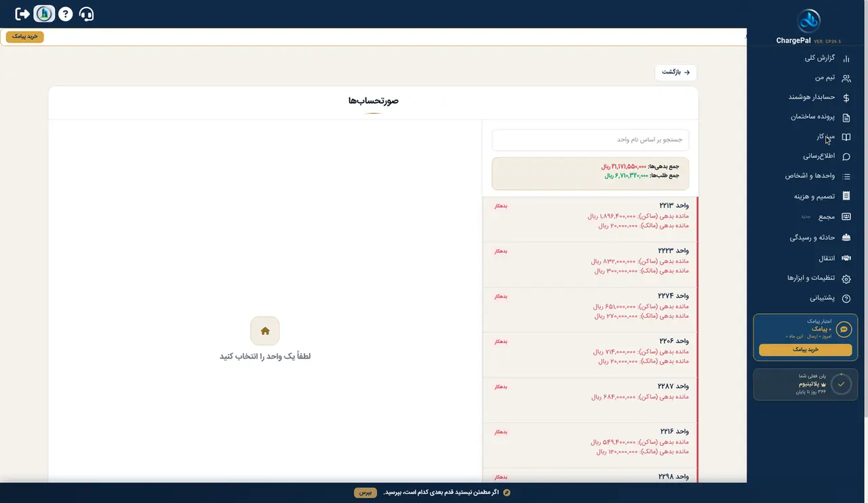Select the list icon for واحدها و اشخاص
868x503 pixels.
pyautogui.click(x=846, y=176)
